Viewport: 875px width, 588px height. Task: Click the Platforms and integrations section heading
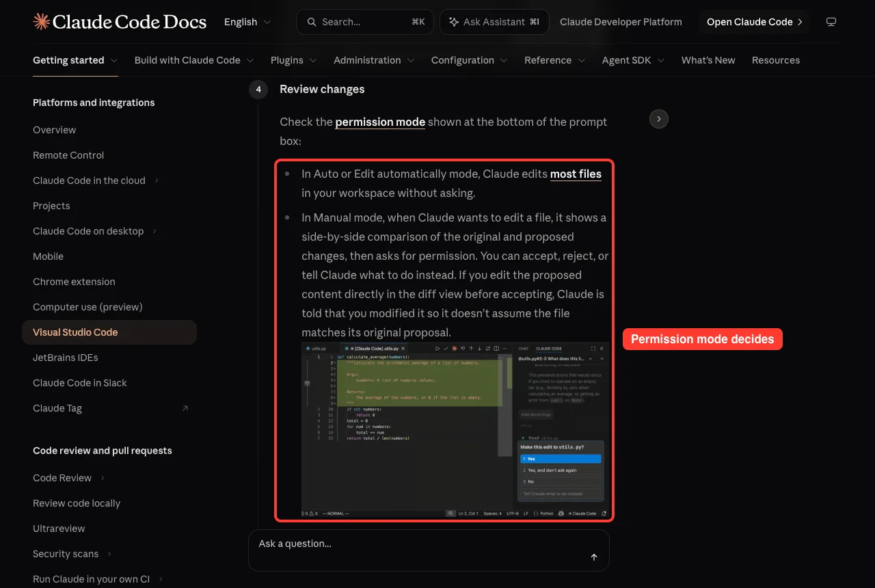pyautogui.click(x=94, y=103)
